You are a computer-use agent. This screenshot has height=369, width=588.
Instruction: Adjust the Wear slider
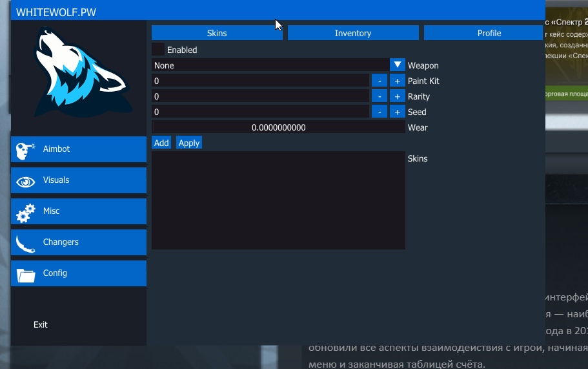tap(278, 127)
